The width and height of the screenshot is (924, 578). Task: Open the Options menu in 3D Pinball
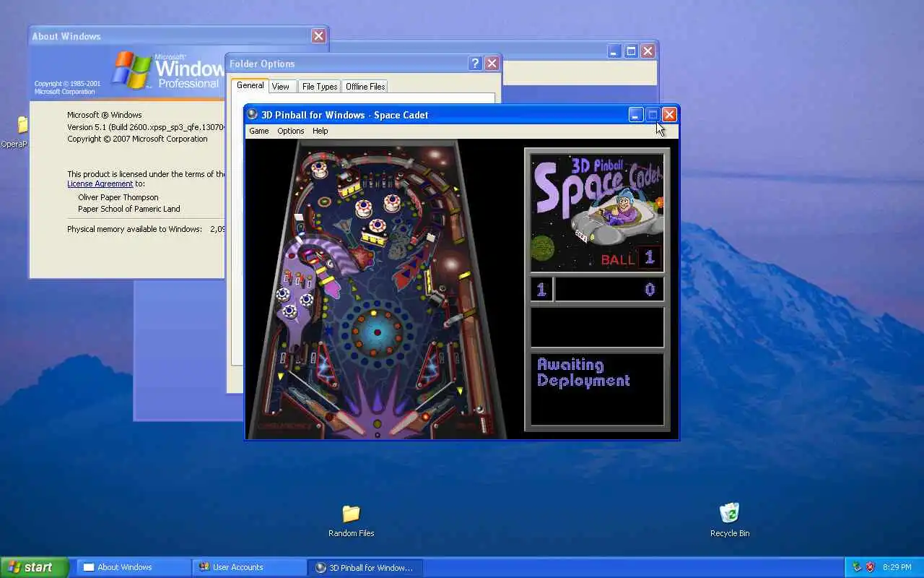point(291,131)
